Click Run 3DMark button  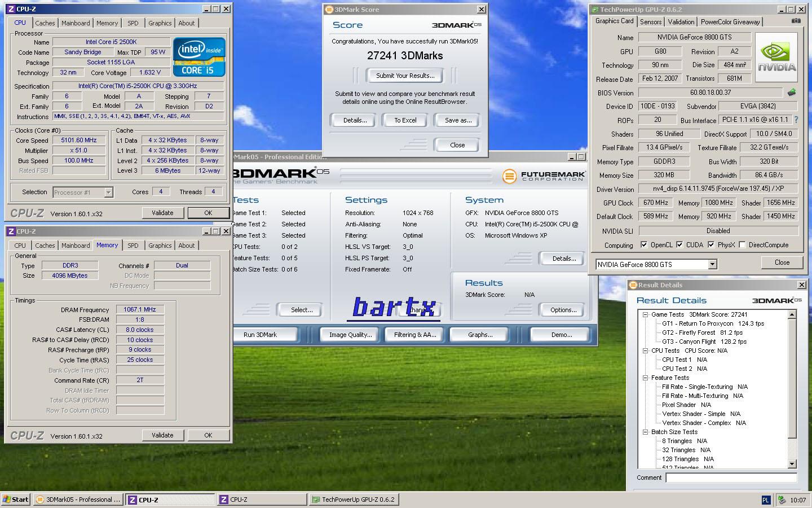click(261, 335)
